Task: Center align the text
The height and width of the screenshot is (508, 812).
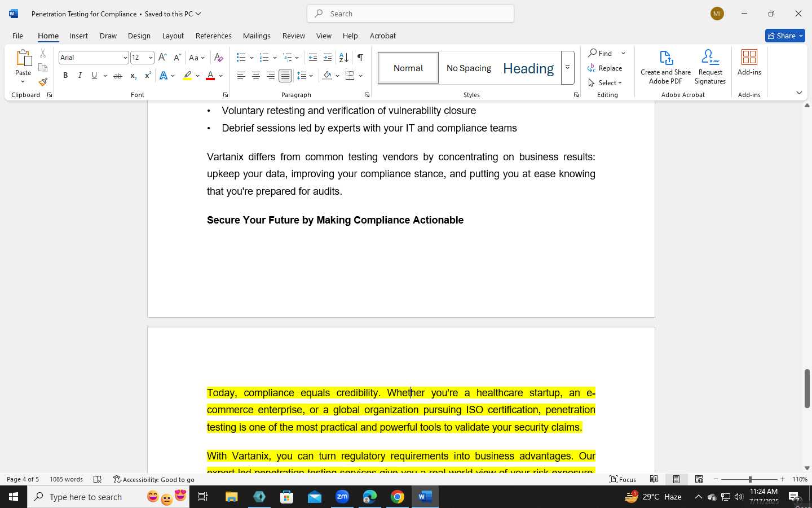Action: pos(256,76)
